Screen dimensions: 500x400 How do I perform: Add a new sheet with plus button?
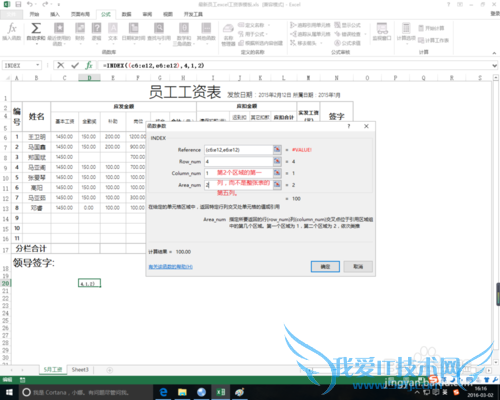109,370
